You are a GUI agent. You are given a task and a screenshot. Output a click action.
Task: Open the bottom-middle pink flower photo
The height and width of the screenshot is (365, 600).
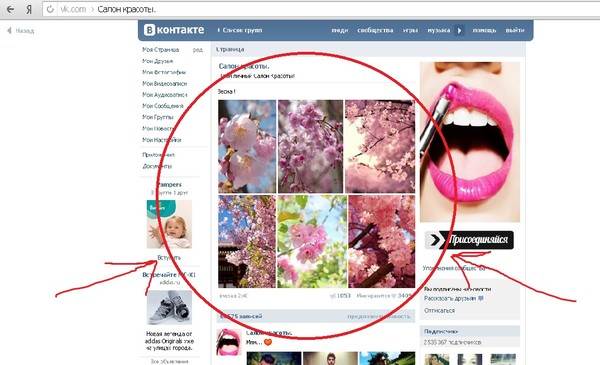312,241
